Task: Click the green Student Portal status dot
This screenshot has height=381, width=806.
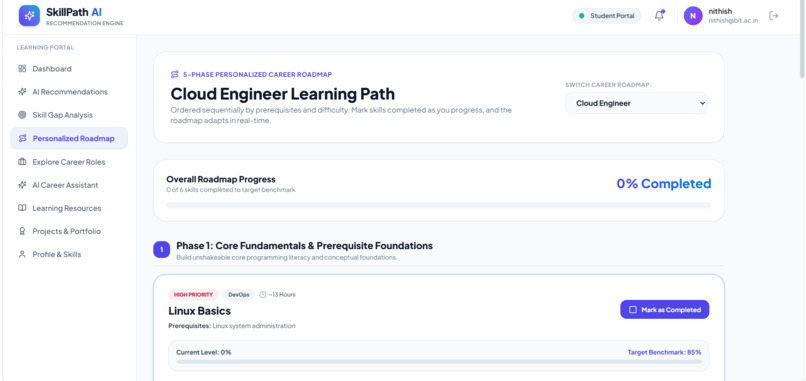Action: 582,16
